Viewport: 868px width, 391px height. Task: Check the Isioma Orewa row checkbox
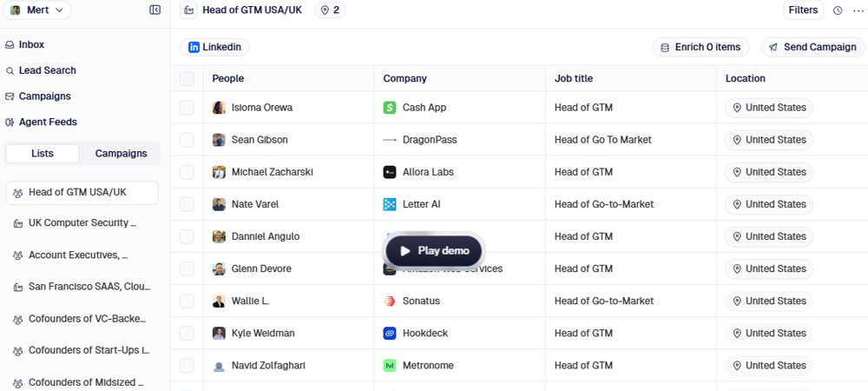[187, 108]
